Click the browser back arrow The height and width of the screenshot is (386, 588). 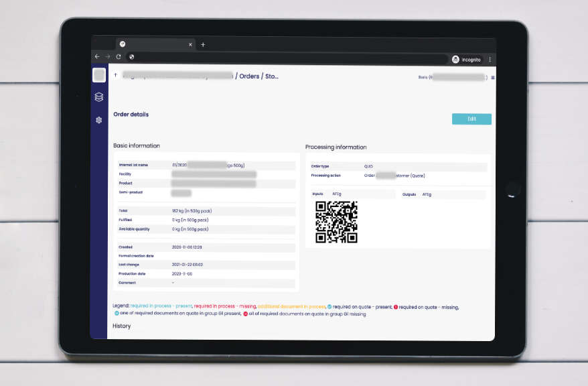[97, 58]
